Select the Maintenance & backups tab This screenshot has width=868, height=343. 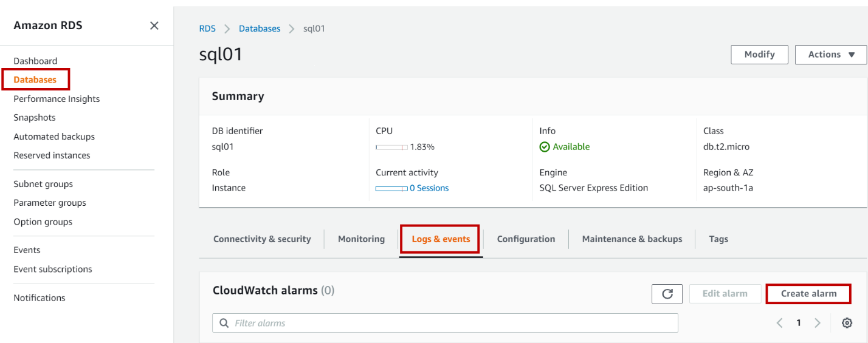point(632,239)
